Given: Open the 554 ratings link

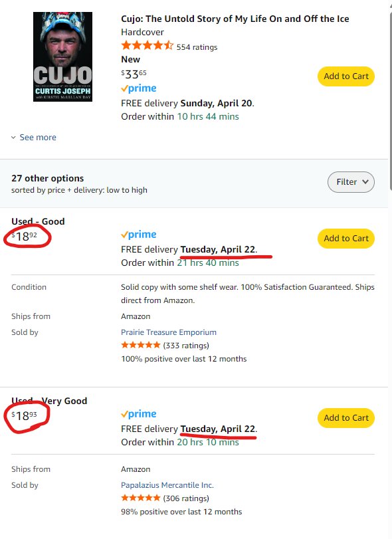Looking at the screenshot, I should pos(197,47).
